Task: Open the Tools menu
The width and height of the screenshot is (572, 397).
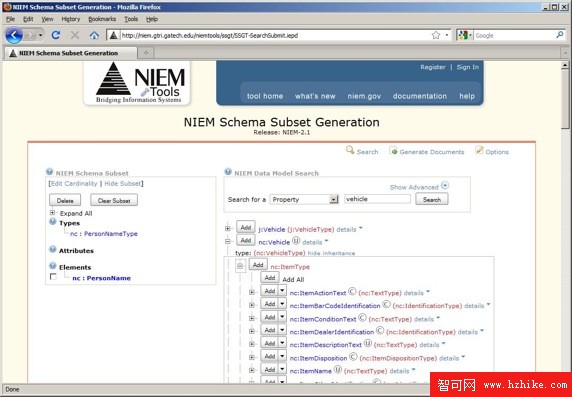Action: pyautogui.click(x=131, y=19)
